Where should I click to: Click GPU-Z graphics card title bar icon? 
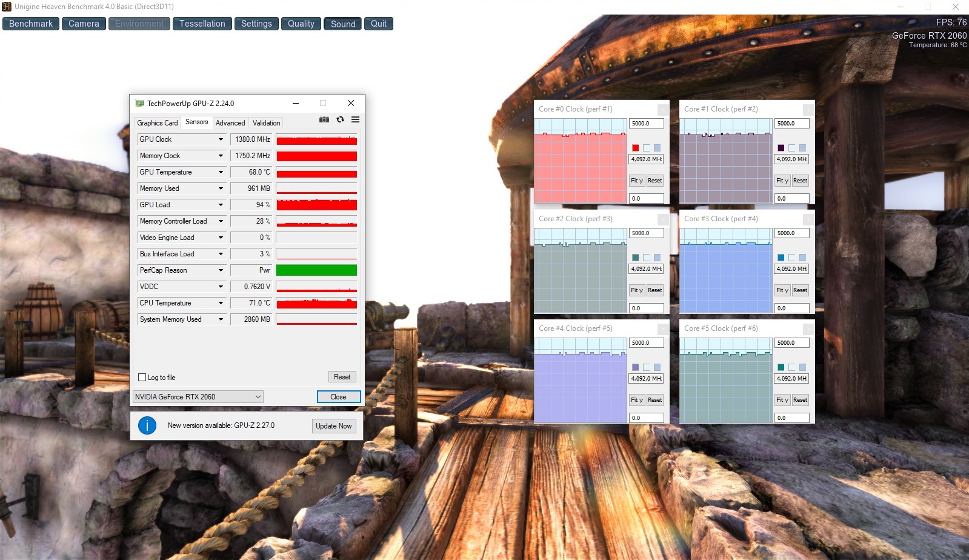pyautogui.click(x=140, y=103)
